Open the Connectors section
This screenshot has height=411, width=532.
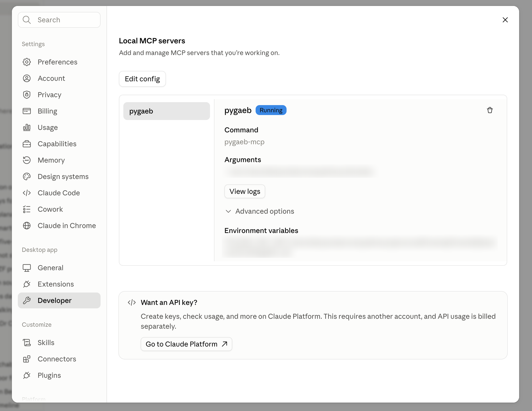(59, 359)
